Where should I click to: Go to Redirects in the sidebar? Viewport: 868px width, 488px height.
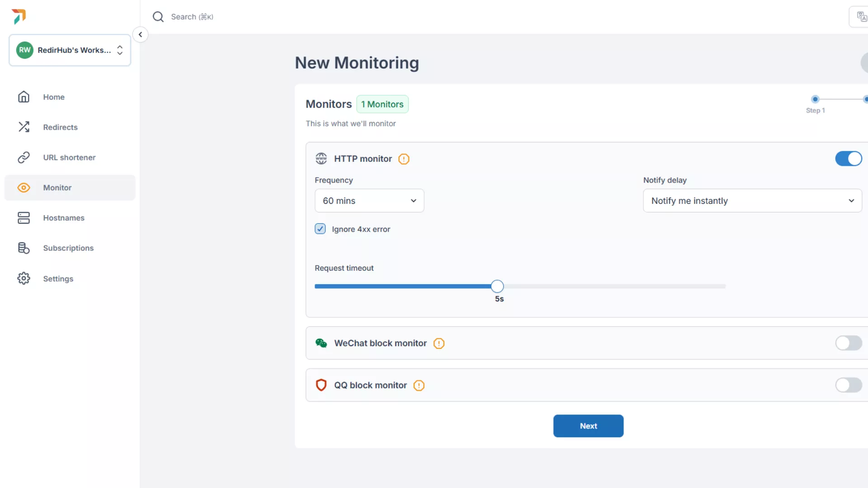60,127
